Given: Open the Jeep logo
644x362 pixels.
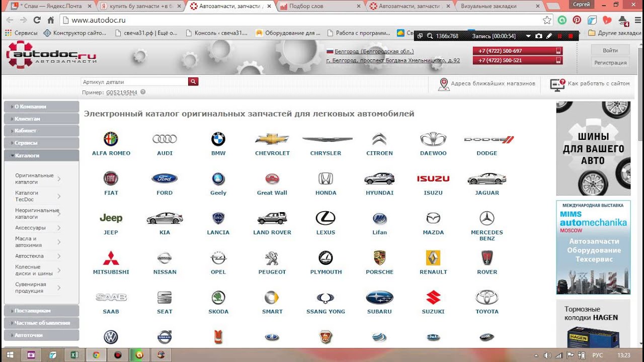Looking at the screenshot, I should 111,218.
